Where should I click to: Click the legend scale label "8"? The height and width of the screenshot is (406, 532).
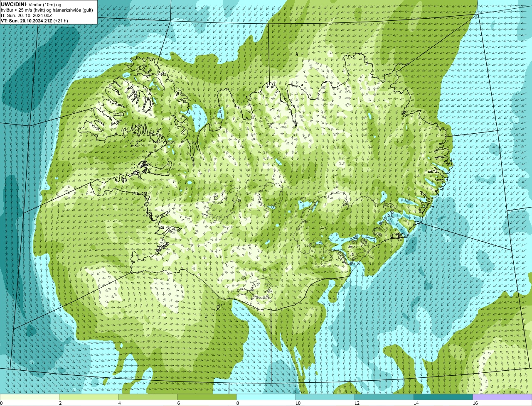238,403
